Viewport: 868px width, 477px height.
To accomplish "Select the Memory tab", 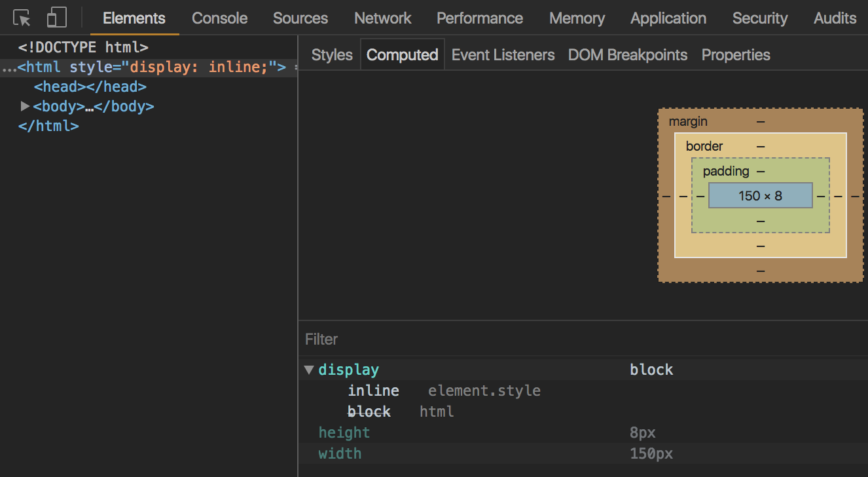I will [x=576, y=18].
